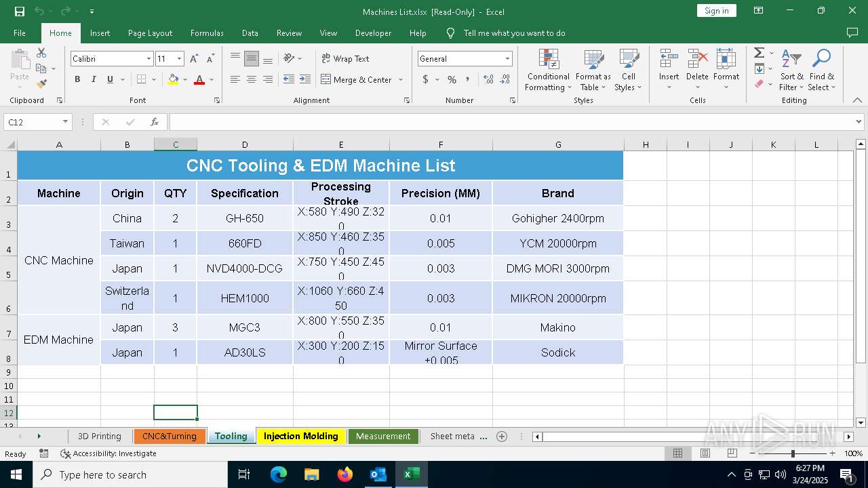Click the AutoSum sigma icon
The width and height of the screenshot is (868, 488).
(x=759, y=53)
